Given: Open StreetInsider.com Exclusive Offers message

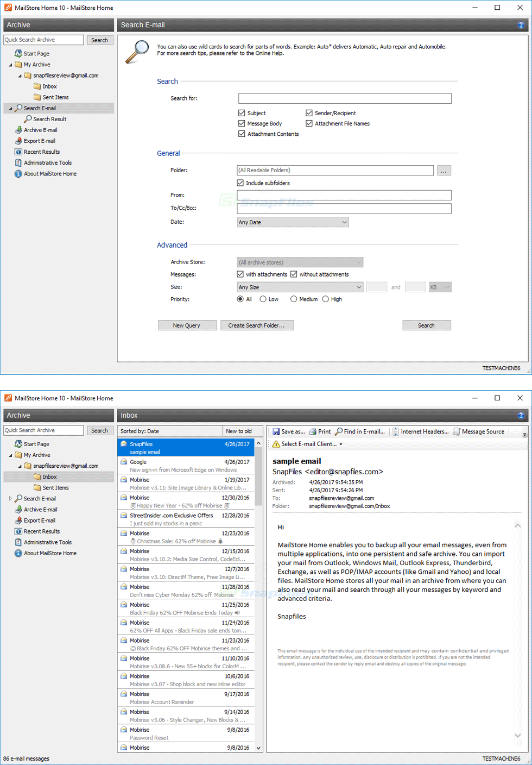Looking at the screenshot, I should [186, 519].
